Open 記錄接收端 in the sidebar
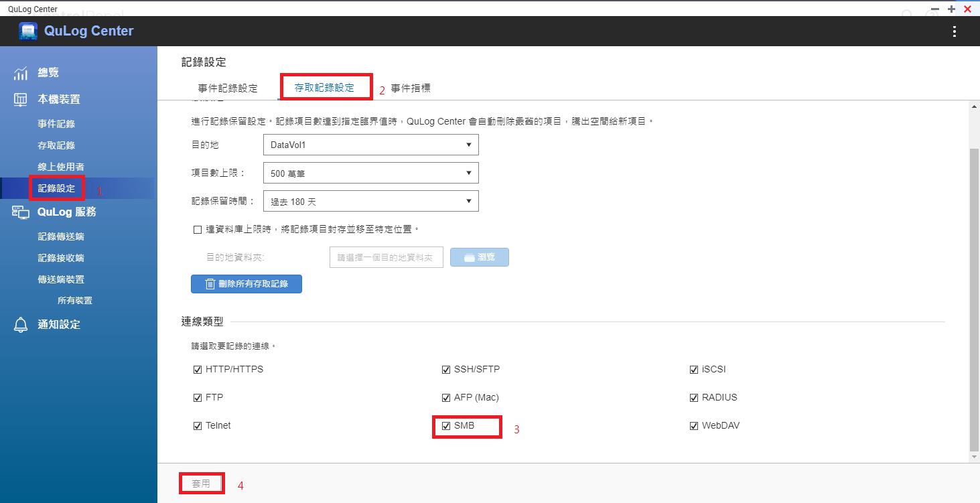This screenshot has height=503, width=980. (61, 258)
